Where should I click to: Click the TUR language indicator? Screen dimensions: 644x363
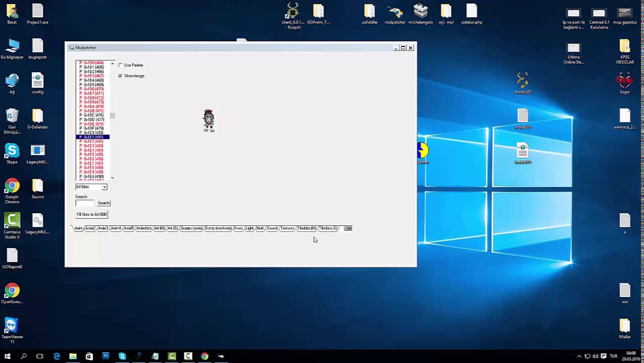pos(614,356)
